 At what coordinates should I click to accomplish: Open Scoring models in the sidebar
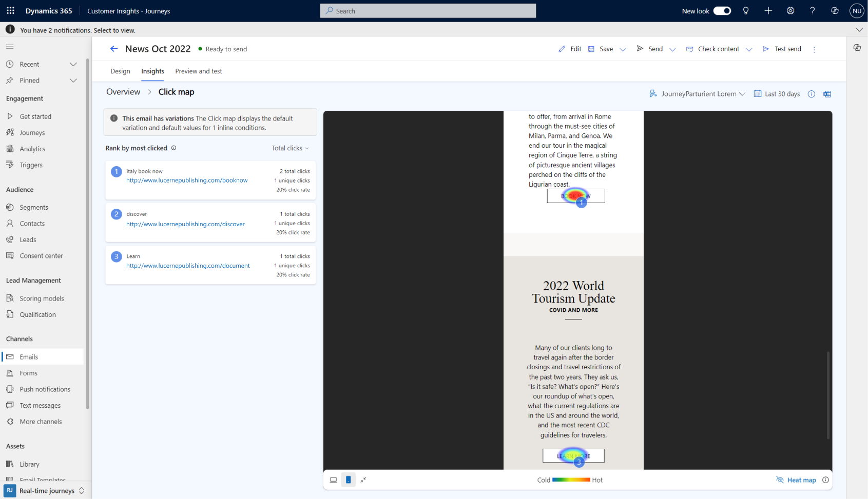pyautogui.click(x=43, y=298)
